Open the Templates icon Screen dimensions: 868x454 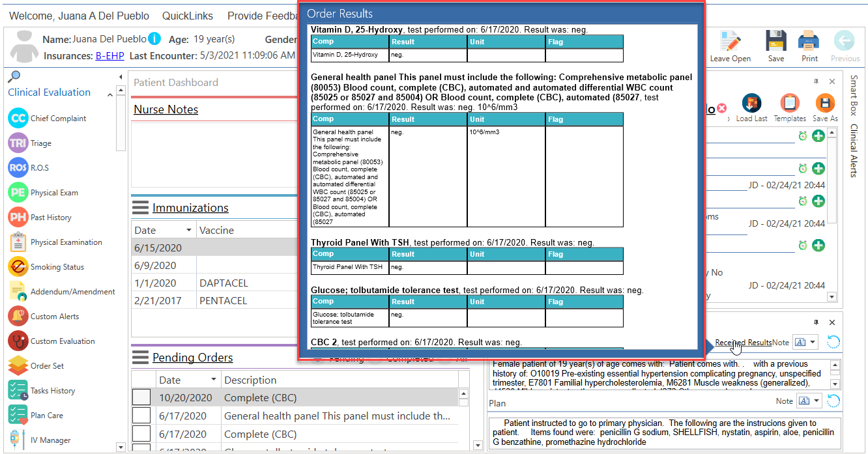790,107
